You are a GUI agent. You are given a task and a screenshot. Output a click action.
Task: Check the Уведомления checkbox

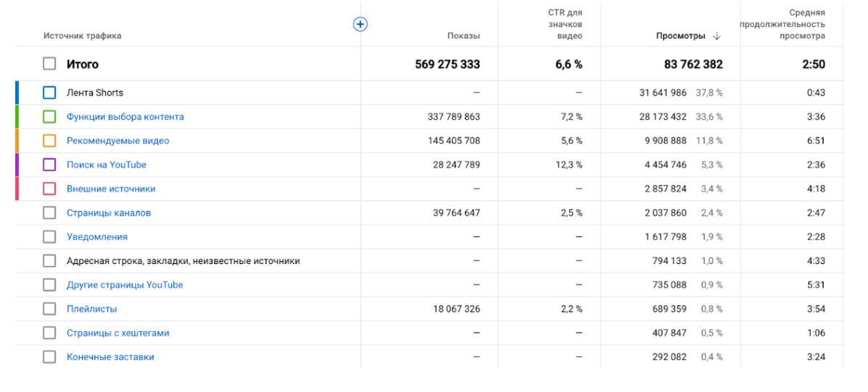49,237
